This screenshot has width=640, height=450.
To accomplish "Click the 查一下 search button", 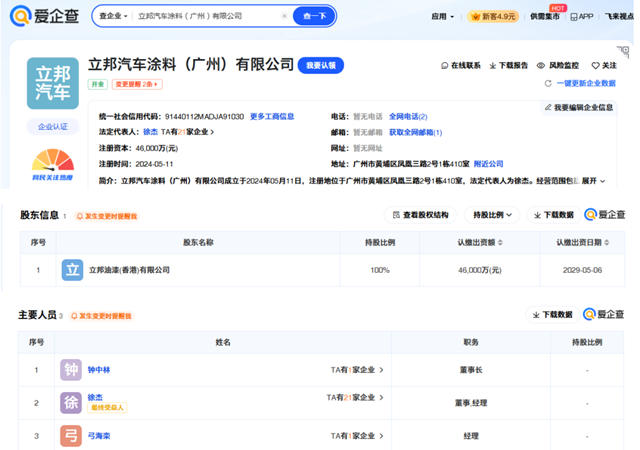I will click(314, 16).
